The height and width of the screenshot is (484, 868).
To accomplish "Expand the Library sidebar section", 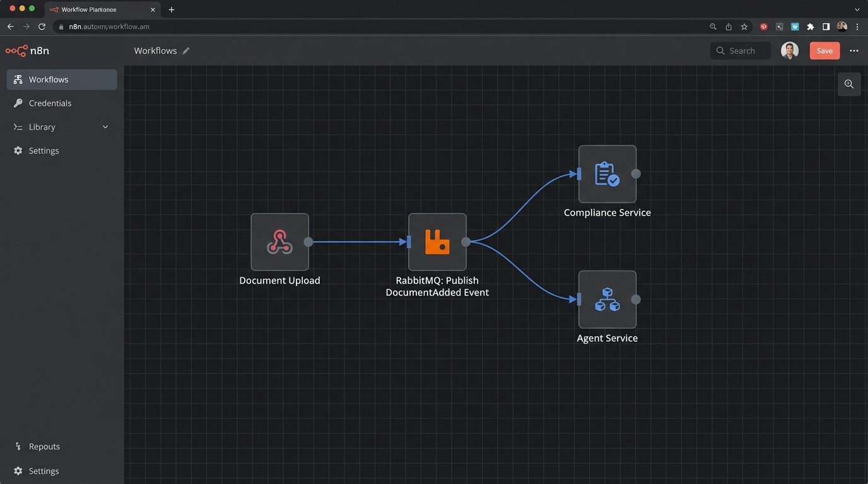I will tap(42, 127).
